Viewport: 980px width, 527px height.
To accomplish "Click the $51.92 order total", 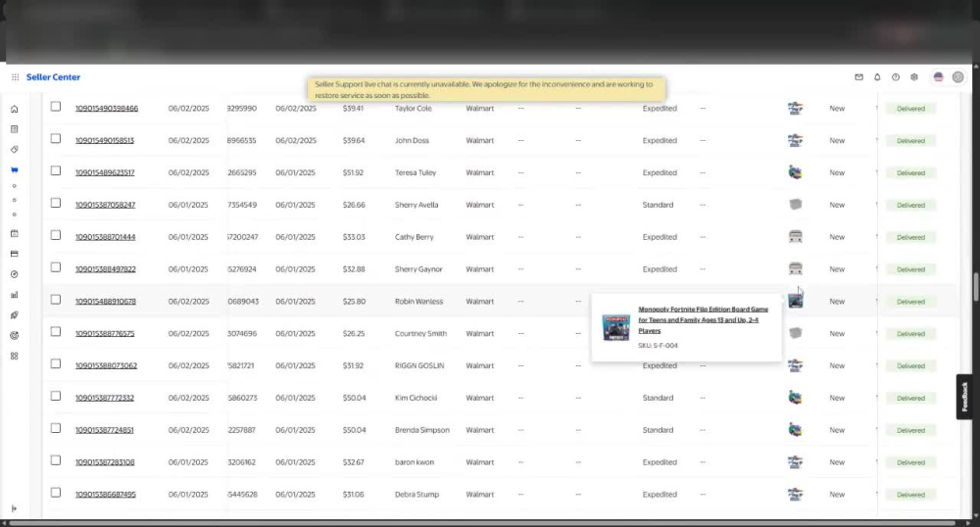I will pos(353,172).
